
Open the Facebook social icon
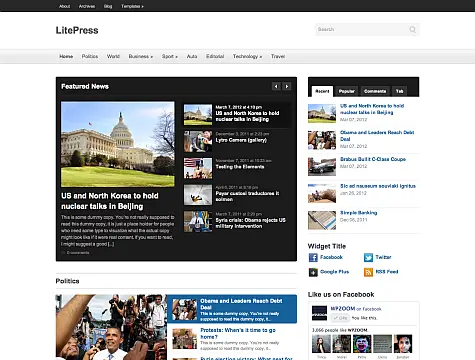313,257
